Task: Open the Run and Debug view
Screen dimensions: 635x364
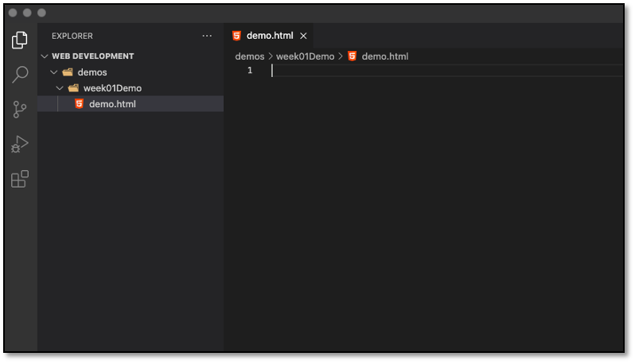Action: tap(19, 145)
